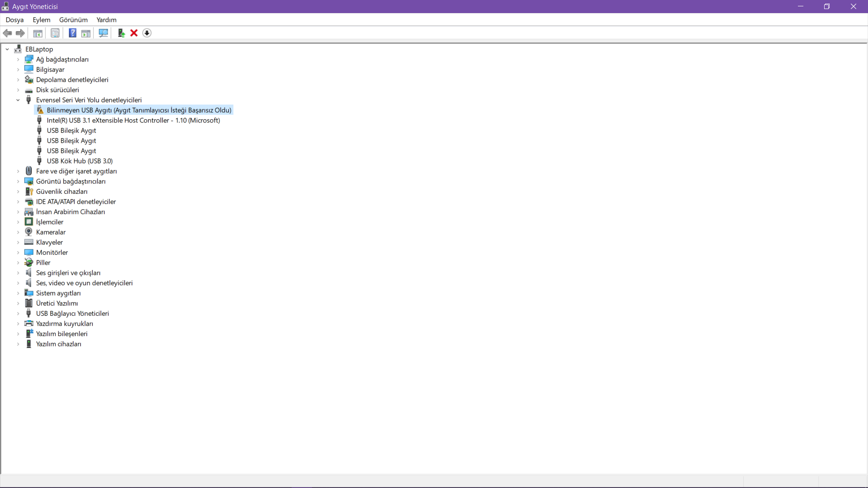Open the Görünüm menu
Screen dimensions: 868x488
coord(73,20)
